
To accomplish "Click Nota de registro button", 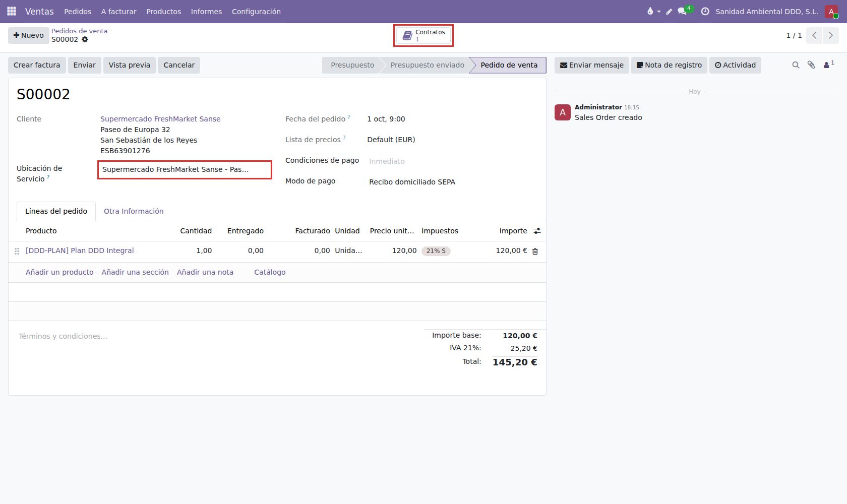I will coord(669,65).
